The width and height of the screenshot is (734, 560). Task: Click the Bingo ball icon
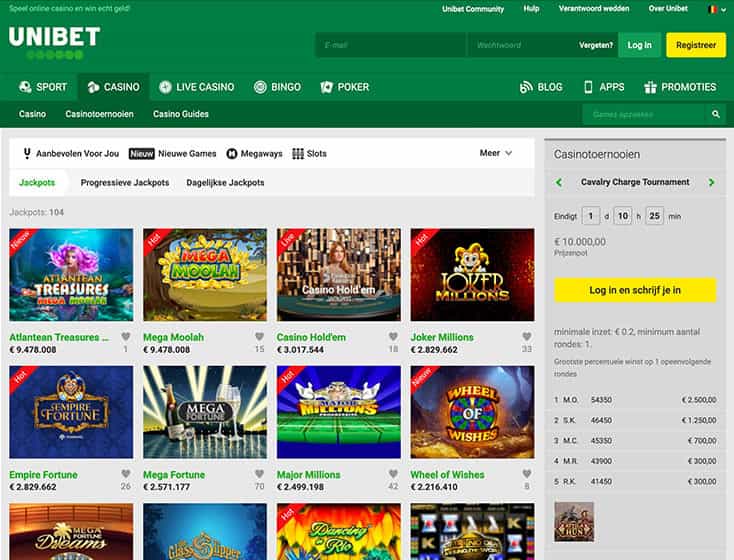click(x=260, y=87)
